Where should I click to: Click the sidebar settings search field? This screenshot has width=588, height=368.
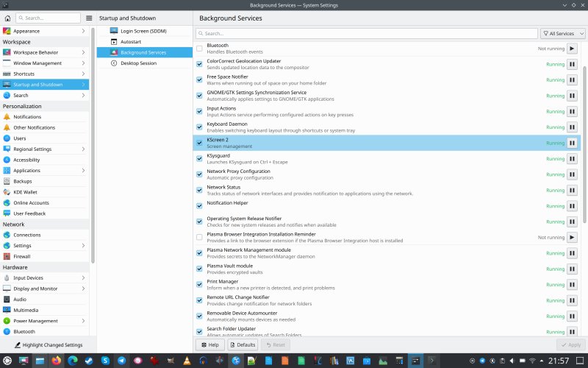coord(48,18)
